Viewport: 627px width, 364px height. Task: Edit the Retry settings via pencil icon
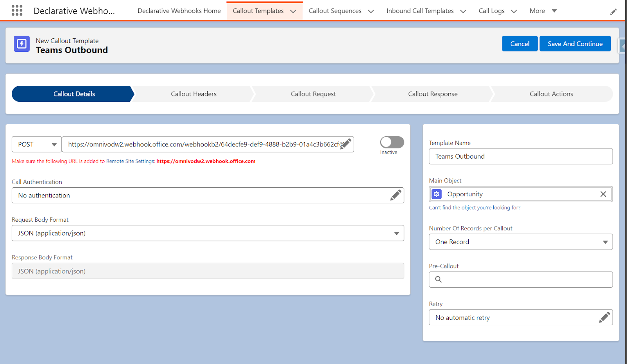(605, 317)
